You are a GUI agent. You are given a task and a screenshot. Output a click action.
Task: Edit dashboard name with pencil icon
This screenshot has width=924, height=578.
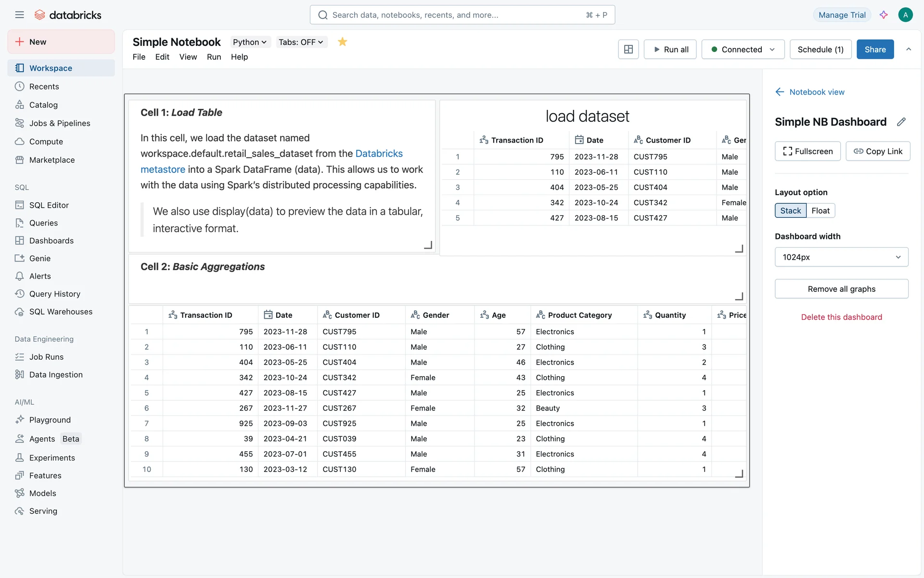901,122
